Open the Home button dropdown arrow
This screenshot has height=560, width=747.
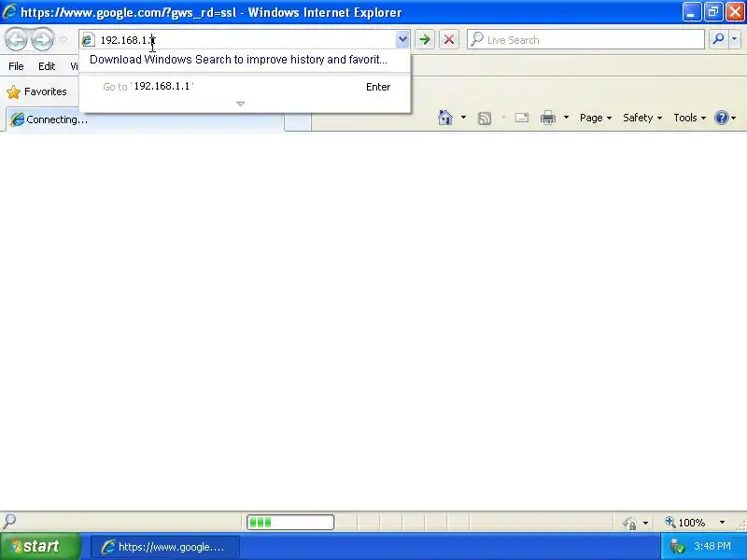point(463,118)
